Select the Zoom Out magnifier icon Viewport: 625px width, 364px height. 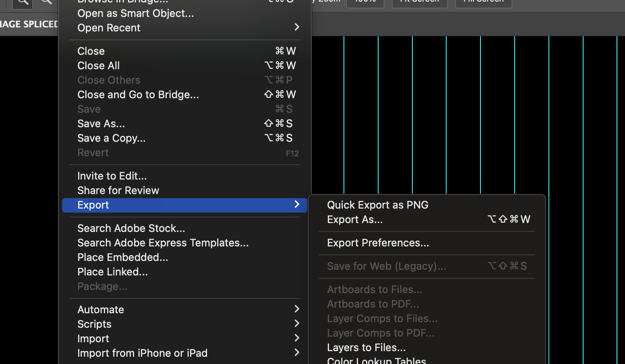coord(46,3)
